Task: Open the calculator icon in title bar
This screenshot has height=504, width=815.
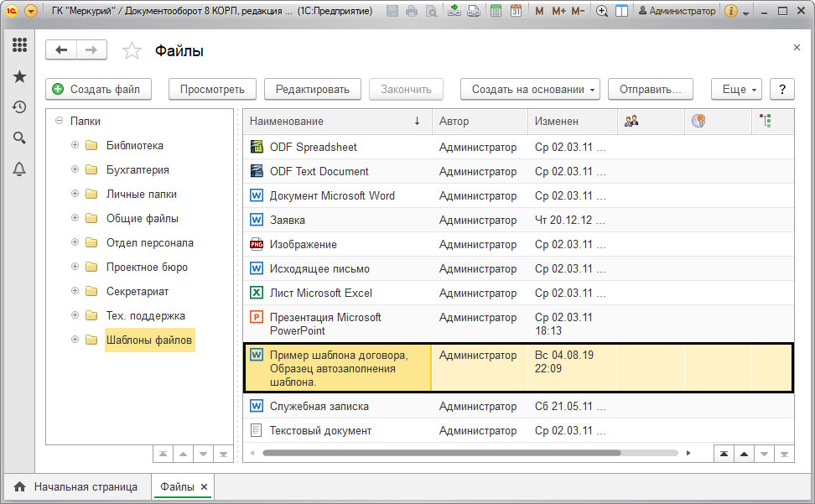Action: point(496,10)
